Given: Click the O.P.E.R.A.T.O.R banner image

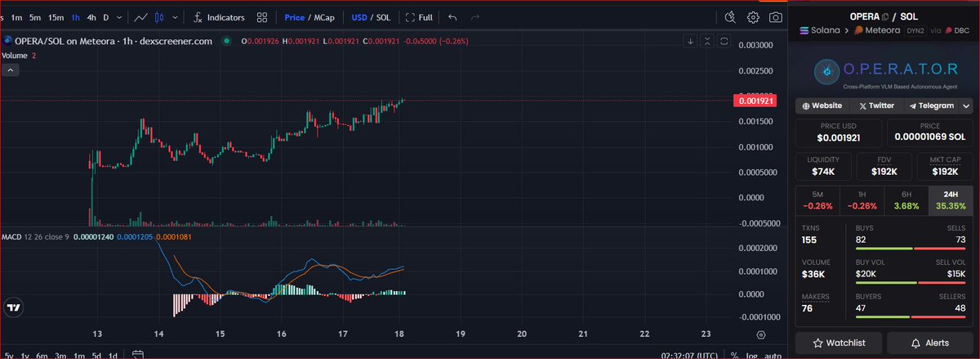Looking at the screenshot, I should [x=884, y=71].
